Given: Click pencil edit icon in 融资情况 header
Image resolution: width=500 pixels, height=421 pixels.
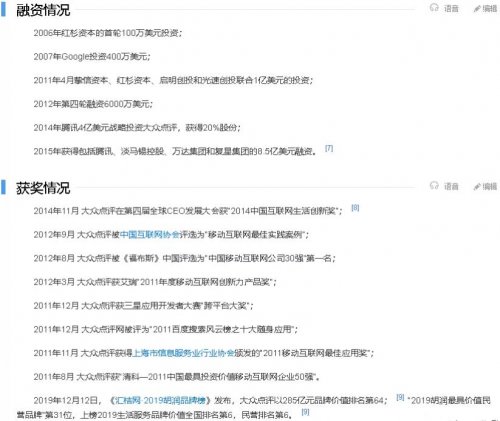Looking at the screenshot, I should point(477,9).
